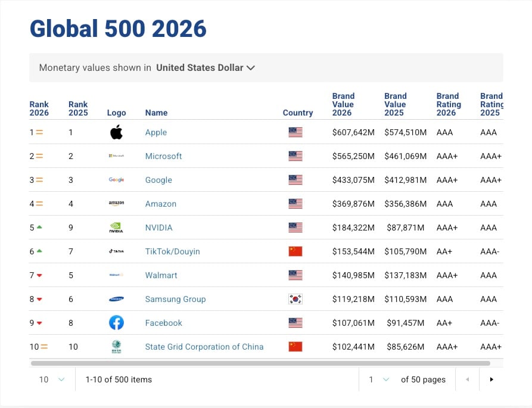Image resolution: width=532 pixels, height=408 pixels.
Task: Click the China flag next to TikTok/Douyin
Action: tap(296, 251)
